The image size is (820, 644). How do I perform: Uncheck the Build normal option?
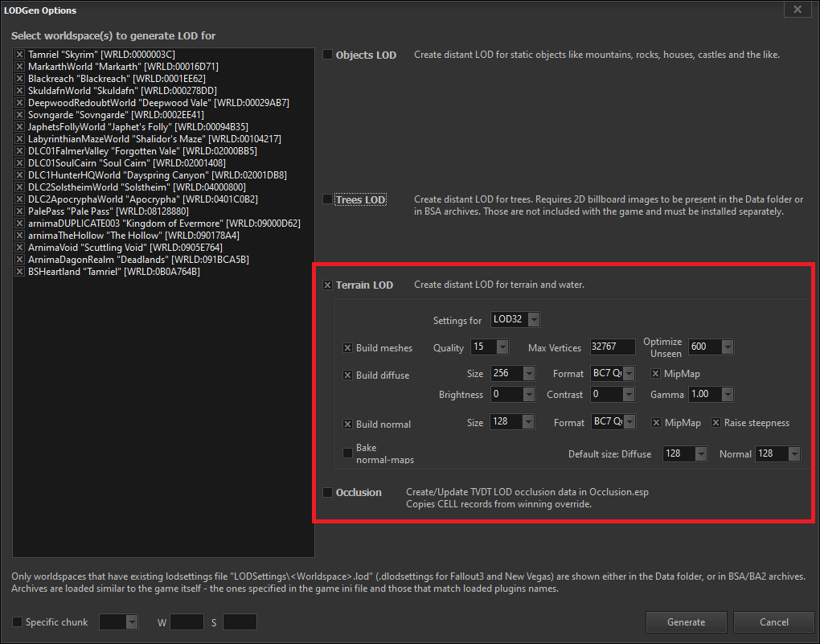tap(347, 425)
